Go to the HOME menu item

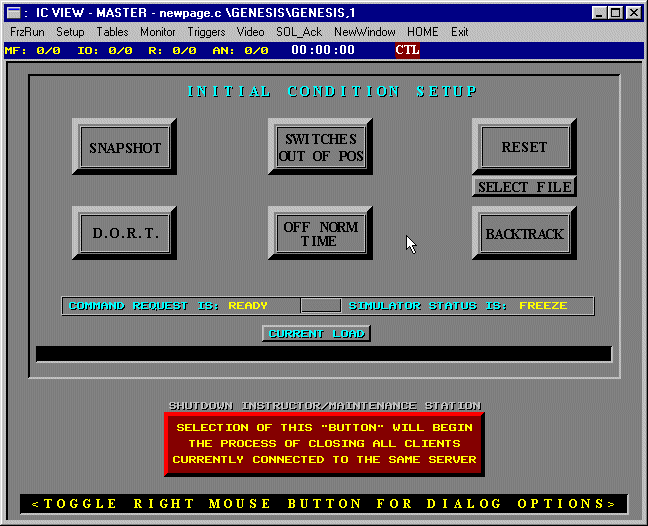[422, 32]
